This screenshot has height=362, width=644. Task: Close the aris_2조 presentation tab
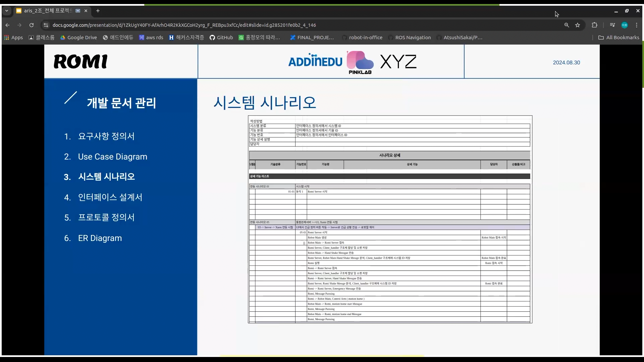tap(86, 11)
